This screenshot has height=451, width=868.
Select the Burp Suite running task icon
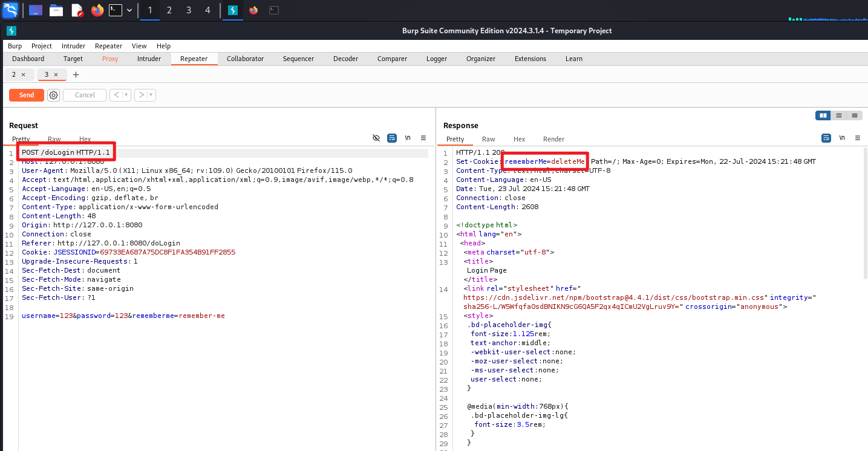tap(232, 10)
